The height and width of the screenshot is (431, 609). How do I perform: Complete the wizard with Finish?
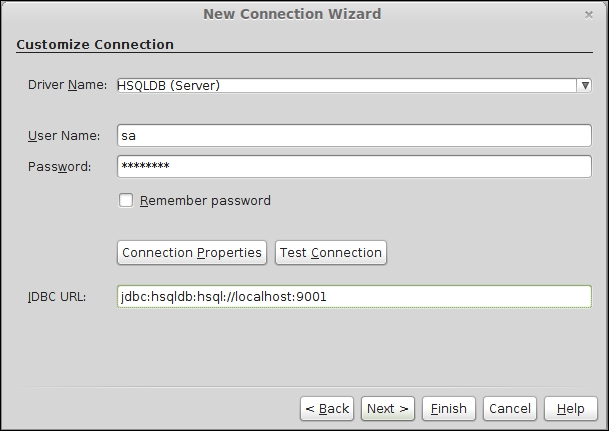click(449, 408)
